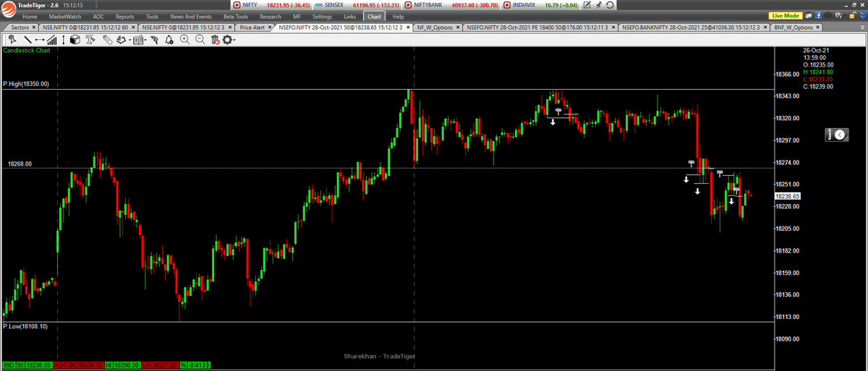Zoom in on the chart

point(184,40)
